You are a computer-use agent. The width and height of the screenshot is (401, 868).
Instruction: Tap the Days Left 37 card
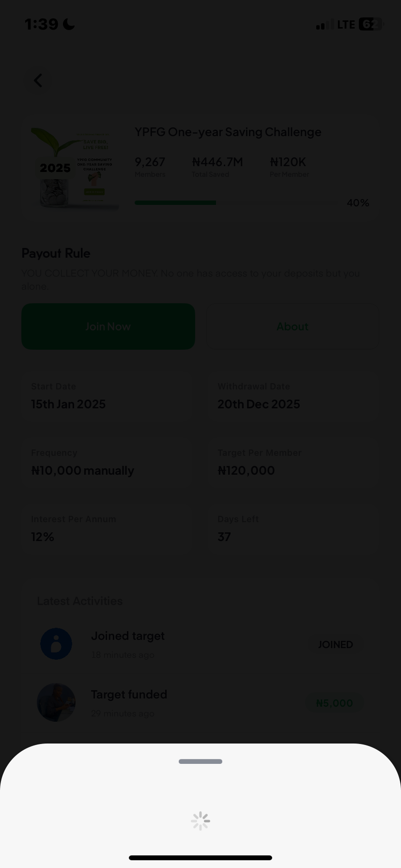tap(293, 529)
